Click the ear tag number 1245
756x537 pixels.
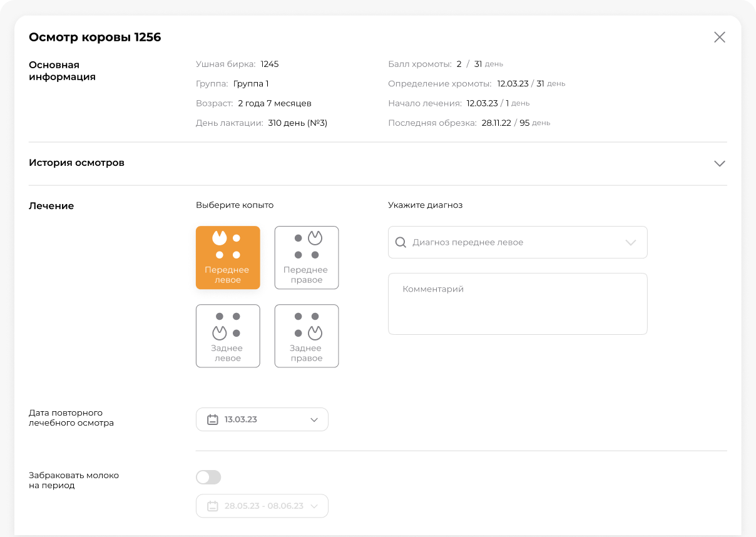[270, 64]
